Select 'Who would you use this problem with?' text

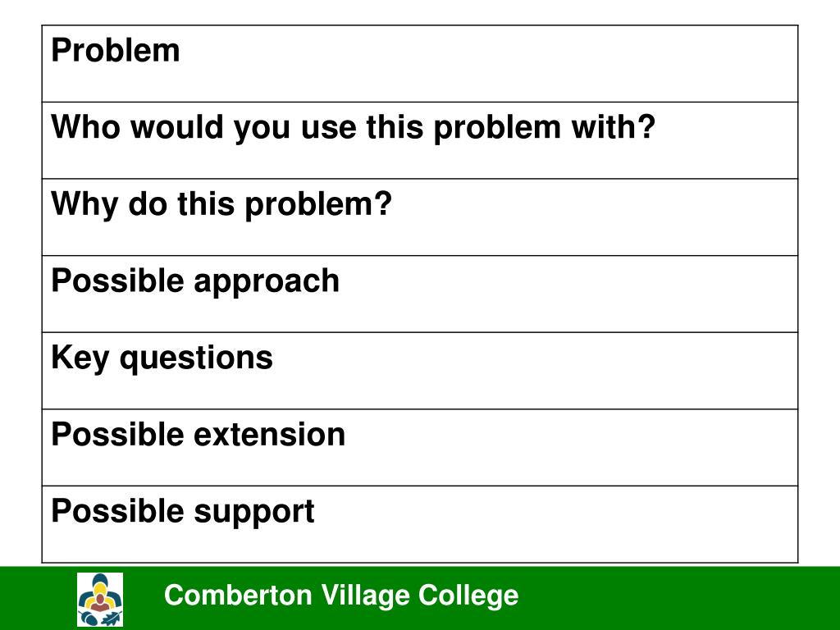(353, 129)
